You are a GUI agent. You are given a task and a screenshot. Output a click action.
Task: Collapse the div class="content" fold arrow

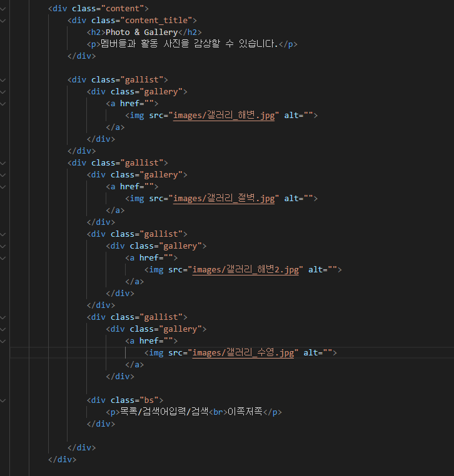click(x=3, y=9)
